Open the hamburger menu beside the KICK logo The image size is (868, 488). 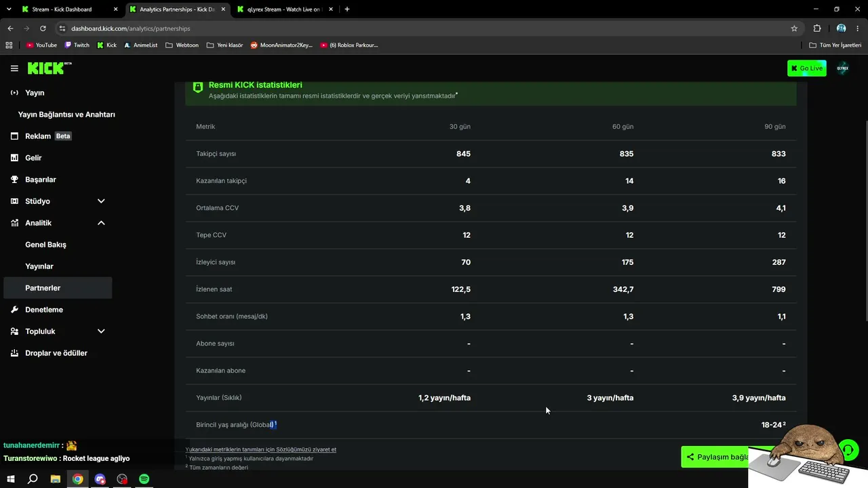(x=14, y=68)
